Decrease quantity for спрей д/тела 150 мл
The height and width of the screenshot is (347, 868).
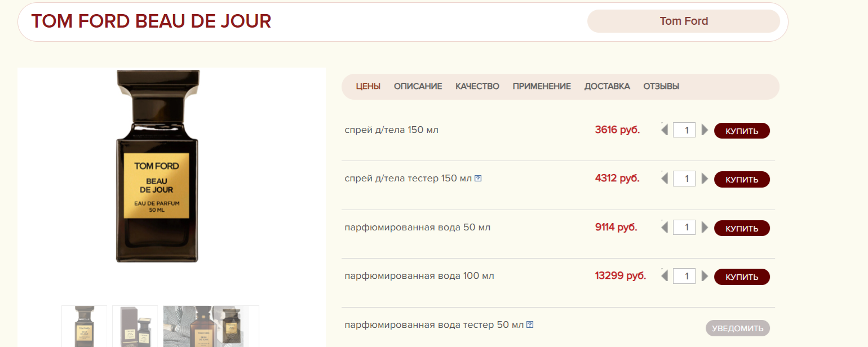(665, 130)
